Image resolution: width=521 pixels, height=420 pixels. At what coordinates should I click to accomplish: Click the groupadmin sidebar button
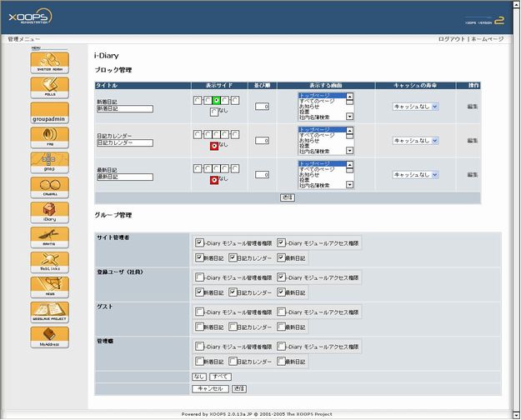point(49,112)
